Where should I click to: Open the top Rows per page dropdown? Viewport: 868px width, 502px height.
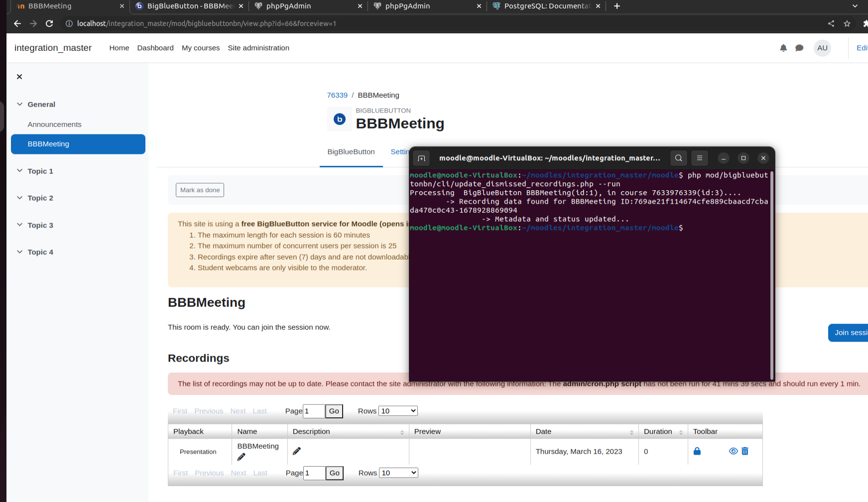[x=398, y=411]
